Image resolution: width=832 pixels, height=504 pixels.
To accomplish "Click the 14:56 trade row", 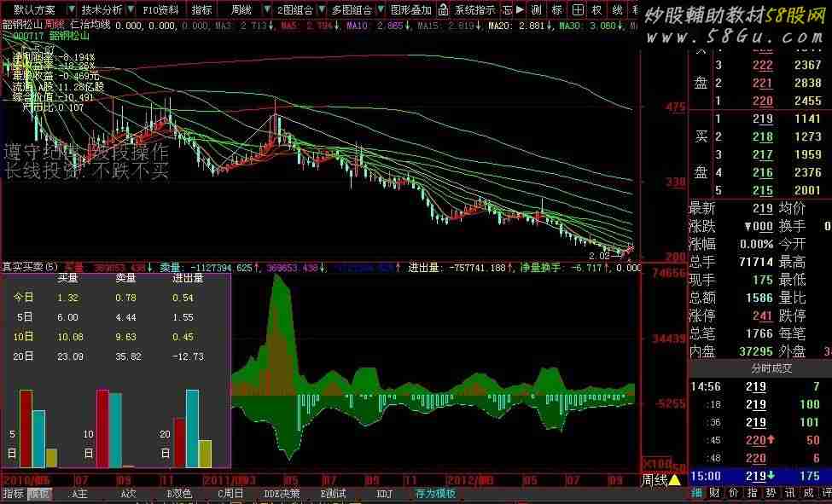I will coord(759,387).
